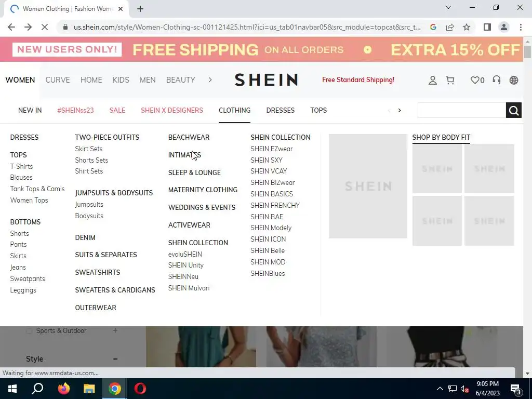Image resolution: width=532 pixels, height=399 pixels.
Task: Launch Firefox from the taskbar
Action: pos(63,389)
